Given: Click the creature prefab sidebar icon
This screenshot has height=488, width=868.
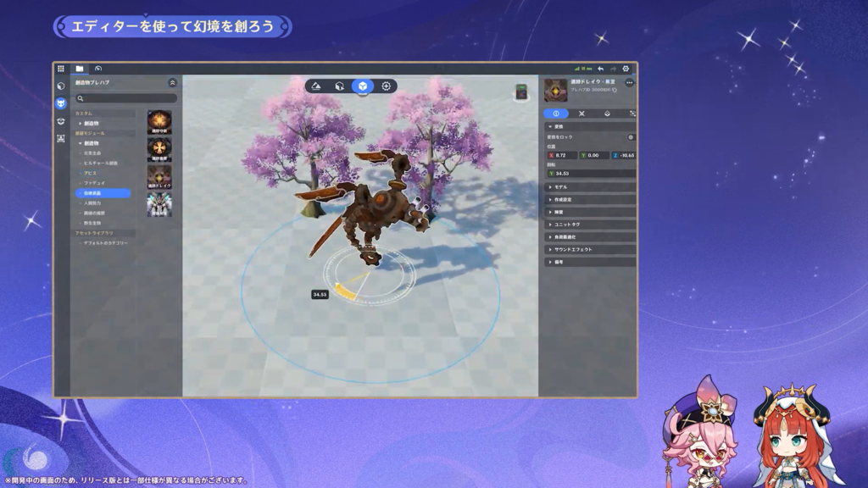Looking at the screenshot, I should [x=61, y=103].
